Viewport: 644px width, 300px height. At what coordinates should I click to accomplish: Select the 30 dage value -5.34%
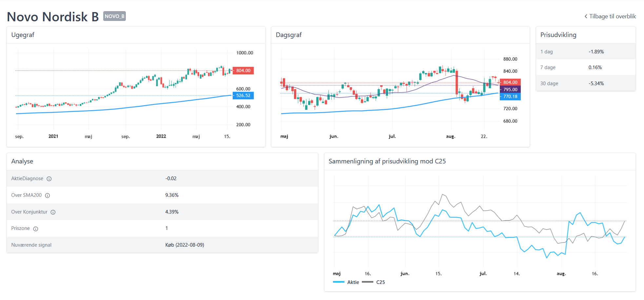point(596,84)
